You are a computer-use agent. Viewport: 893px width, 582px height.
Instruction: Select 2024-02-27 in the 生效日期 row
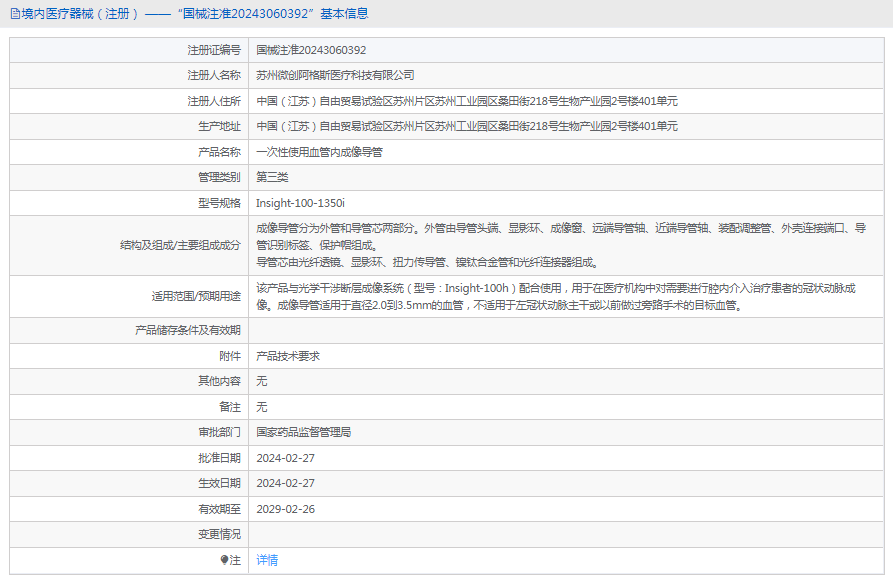pyautogui.click(x=285, y=483)
